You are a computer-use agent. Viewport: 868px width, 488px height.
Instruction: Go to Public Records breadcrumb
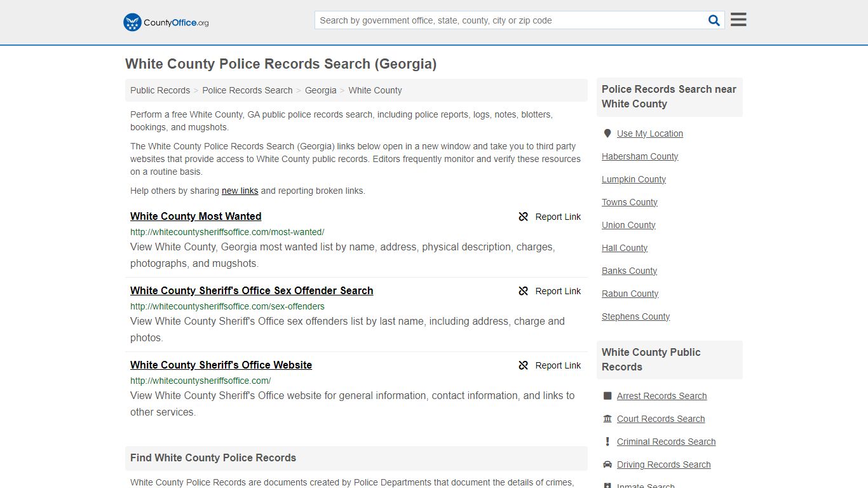pos(160,90)
